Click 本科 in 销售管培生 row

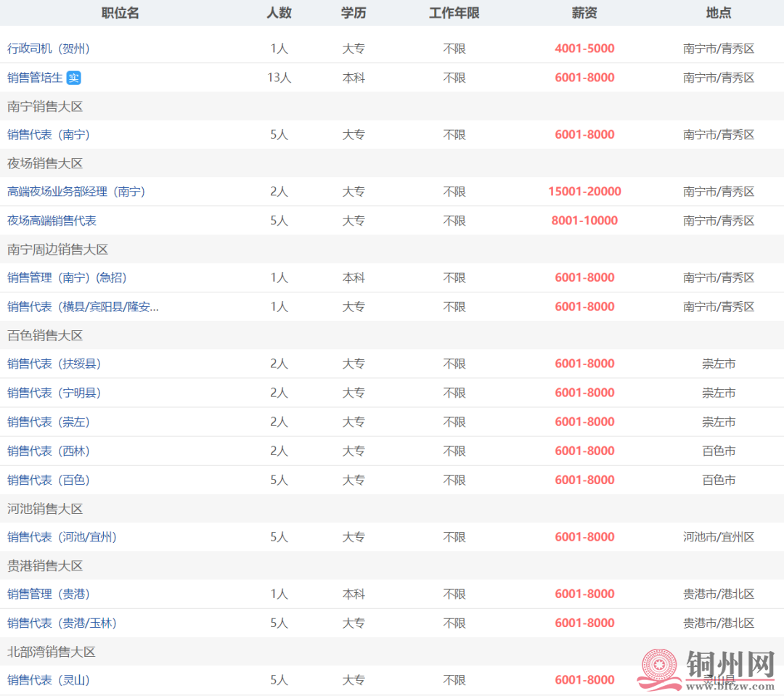tap(354, 78)
